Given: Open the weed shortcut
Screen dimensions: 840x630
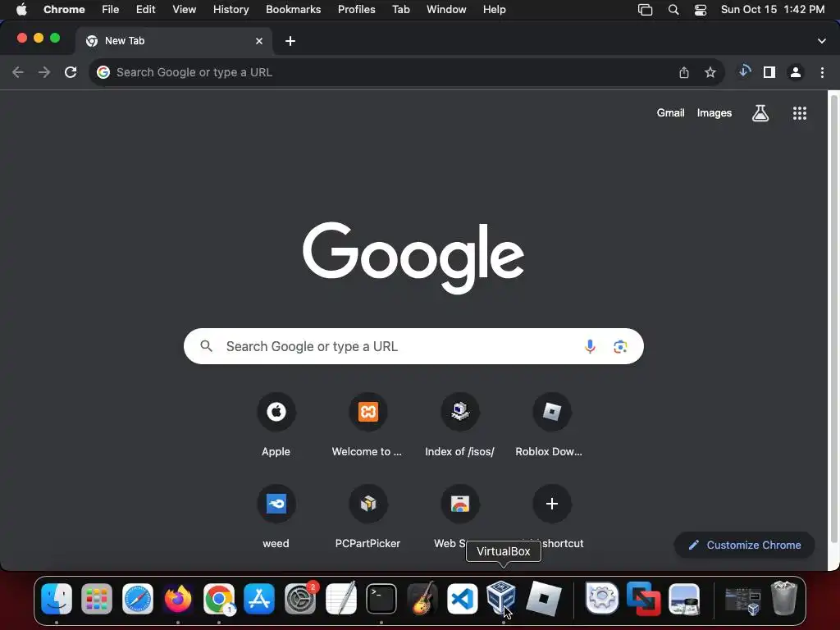Looking at the screenshot, I should [276, 517].
